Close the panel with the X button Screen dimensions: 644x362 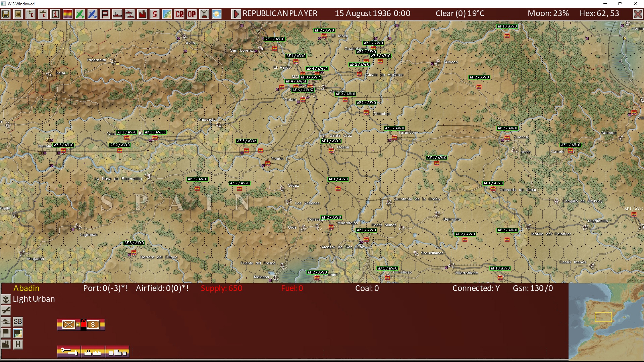[x=638, y=14]
